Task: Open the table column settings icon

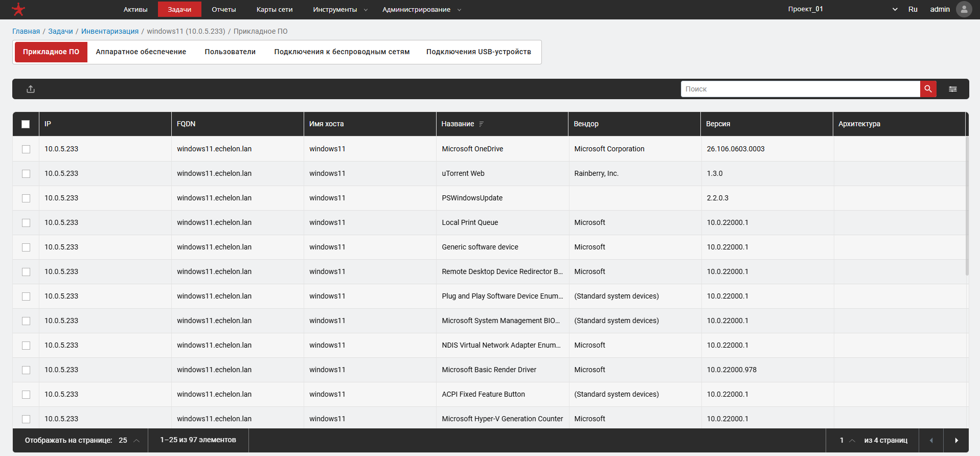Action: (x=953, y=89)
